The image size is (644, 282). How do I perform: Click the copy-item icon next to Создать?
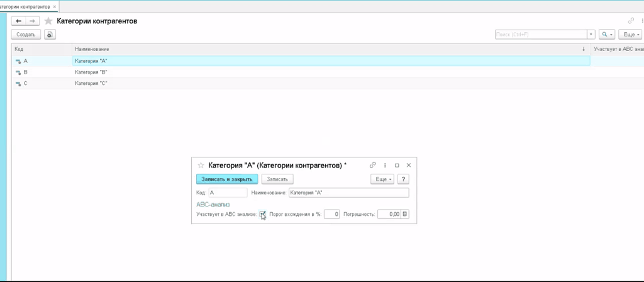pos(50,35)
